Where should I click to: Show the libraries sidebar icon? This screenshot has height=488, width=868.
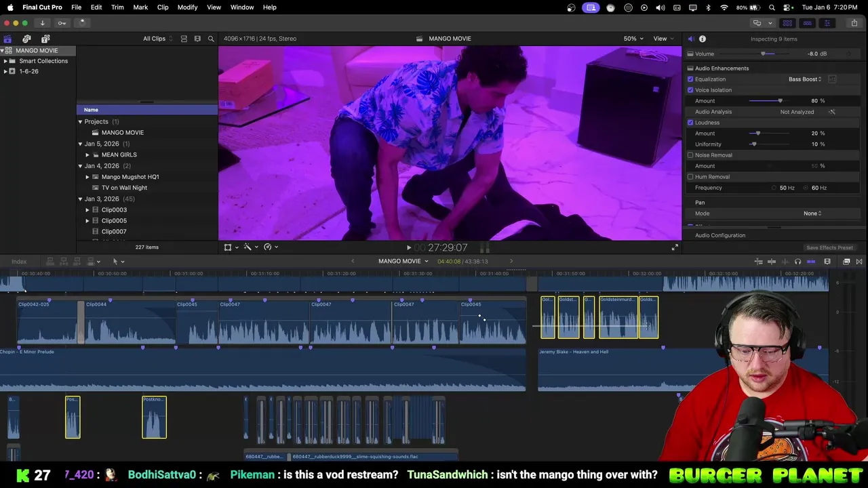[x=7, y=39]
